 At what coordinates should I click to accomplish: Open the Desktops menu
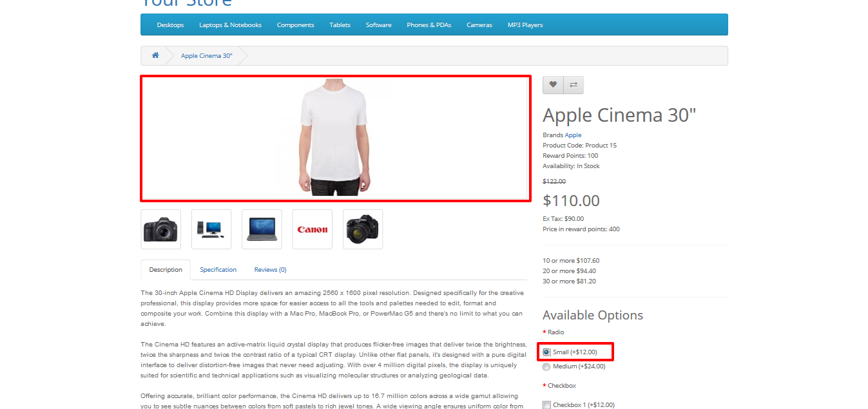[x=170, y=25]
